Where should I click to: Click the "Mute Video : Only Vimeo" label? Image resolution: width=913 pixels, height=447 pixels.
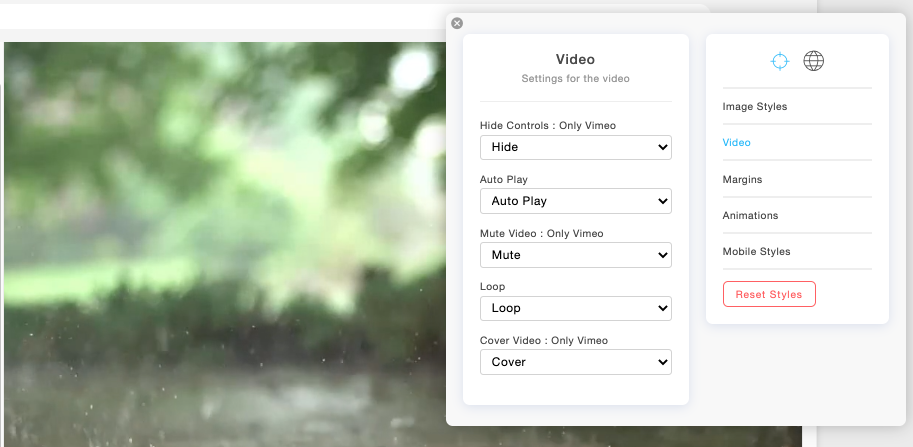pyautogui.click(x=542, y=234)
